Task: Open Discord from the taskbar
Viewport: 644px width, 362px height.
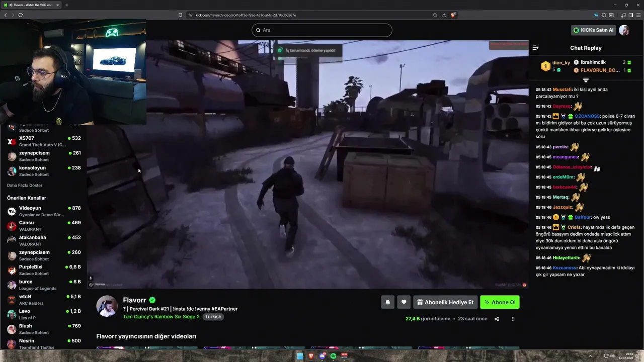Action: [323, 356]
